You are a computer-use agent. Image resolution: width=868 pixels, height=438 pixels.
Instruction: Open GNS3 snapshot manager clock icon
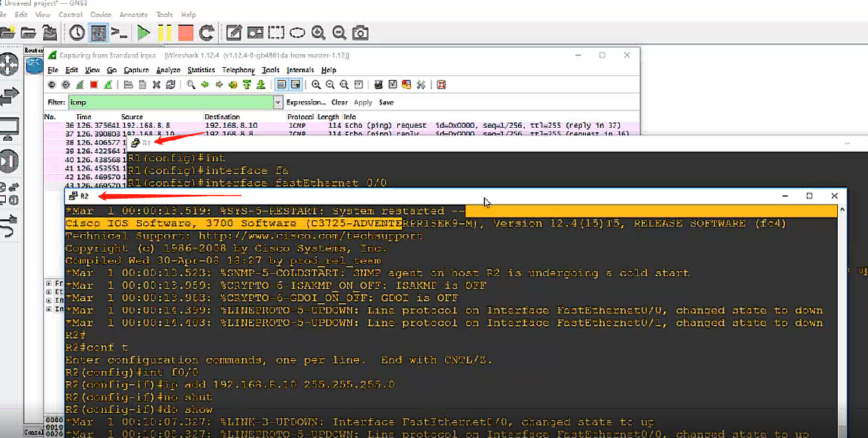coord(77,32)
